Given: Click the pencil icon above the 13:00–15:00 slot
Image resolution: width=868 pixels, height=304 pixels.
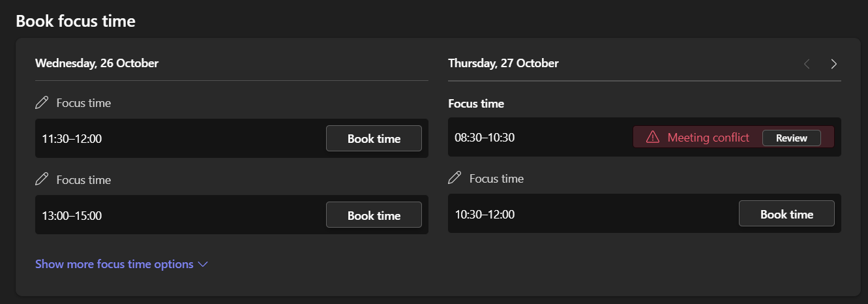Looking at the screenshot, I should point(42,179).
